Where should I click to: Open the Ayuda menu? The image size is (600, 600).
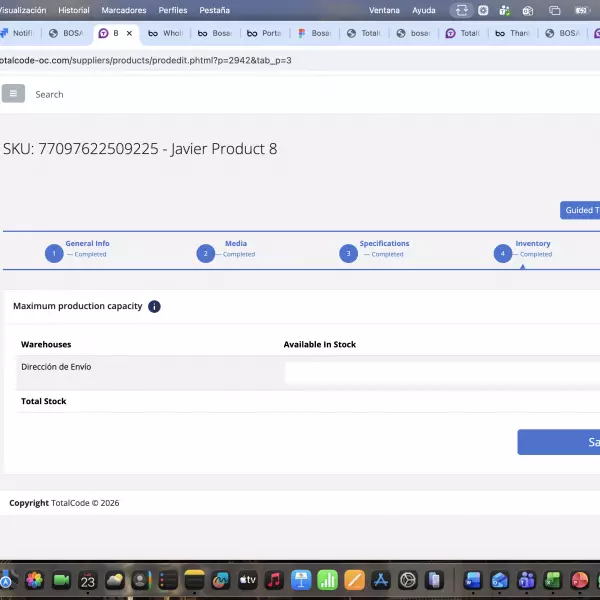[424, 10]
